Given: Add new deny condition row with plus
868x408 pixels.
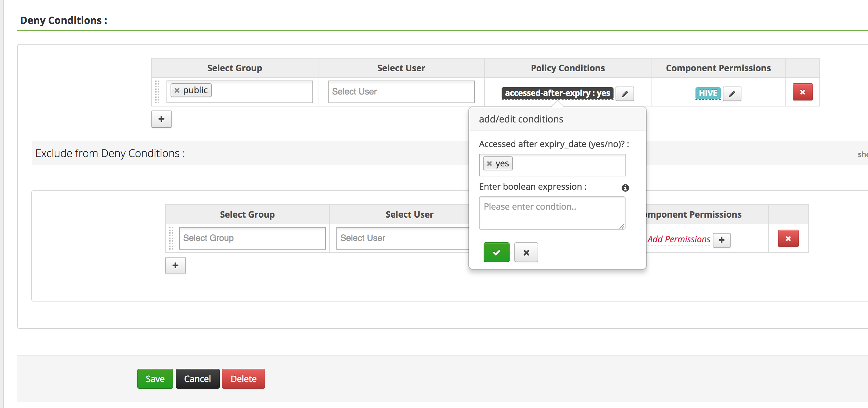Looking at the screenshot, I should click(x=162, y=119).
